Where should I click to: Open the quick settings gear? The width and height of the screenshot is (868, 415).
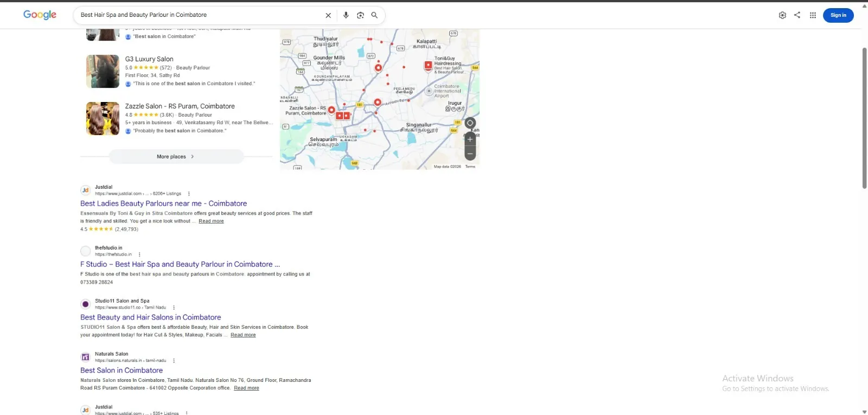tap(782, 15)
